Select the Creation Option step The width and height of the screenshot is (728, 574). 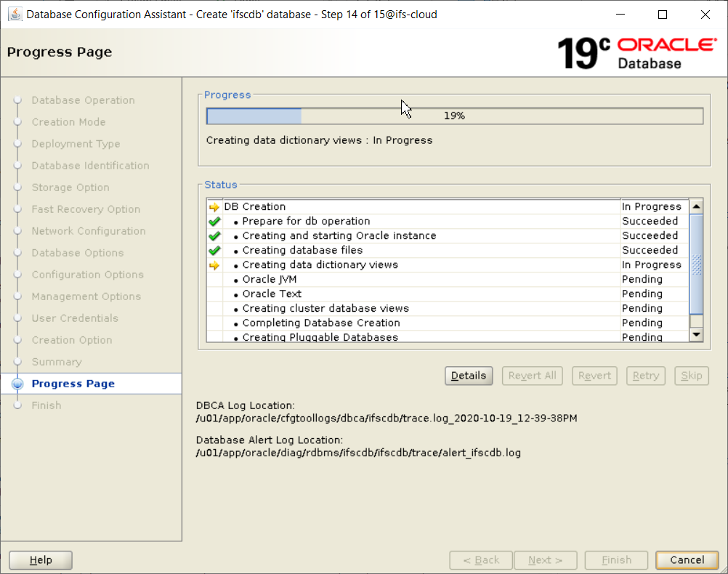72,341
